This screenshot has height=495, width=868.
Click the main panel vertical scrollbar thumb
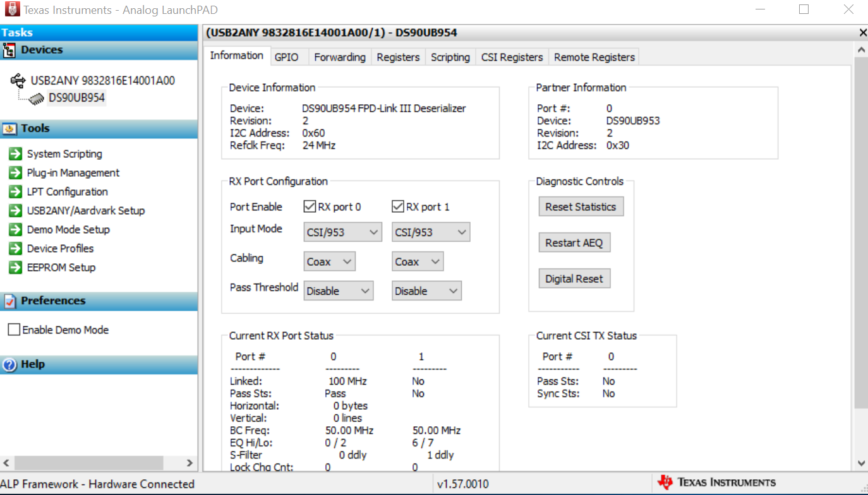point(861,232)
